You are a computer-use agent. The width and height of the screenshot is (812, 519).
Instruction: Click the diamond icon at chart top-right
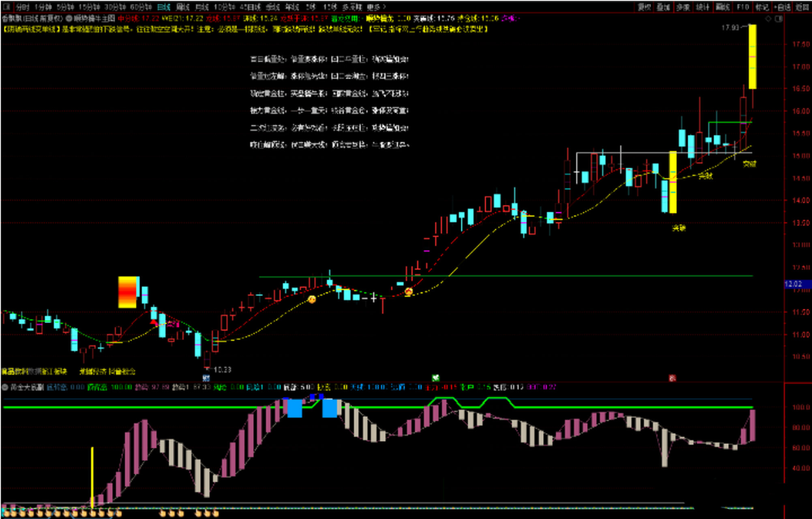click(768, 19)
